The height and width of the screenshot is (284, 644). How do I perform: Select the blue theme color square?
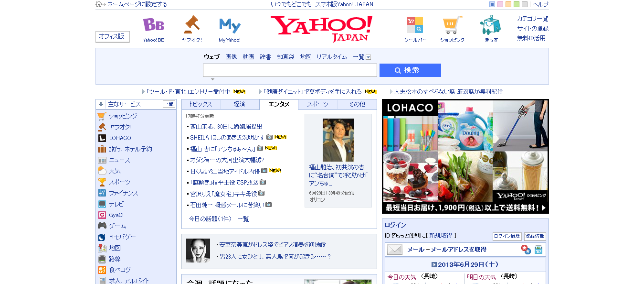pos(492,4)
